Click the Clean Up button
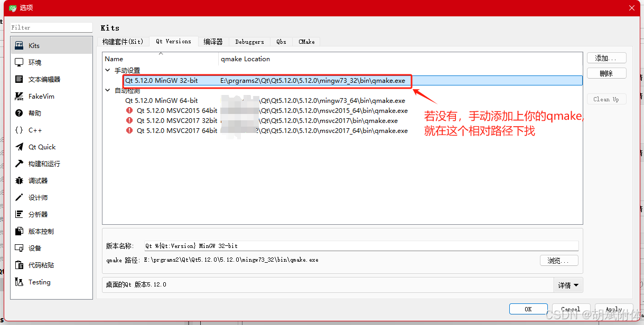Image resolution: width=644 pixels, height=325 pixels. [606, 99]
